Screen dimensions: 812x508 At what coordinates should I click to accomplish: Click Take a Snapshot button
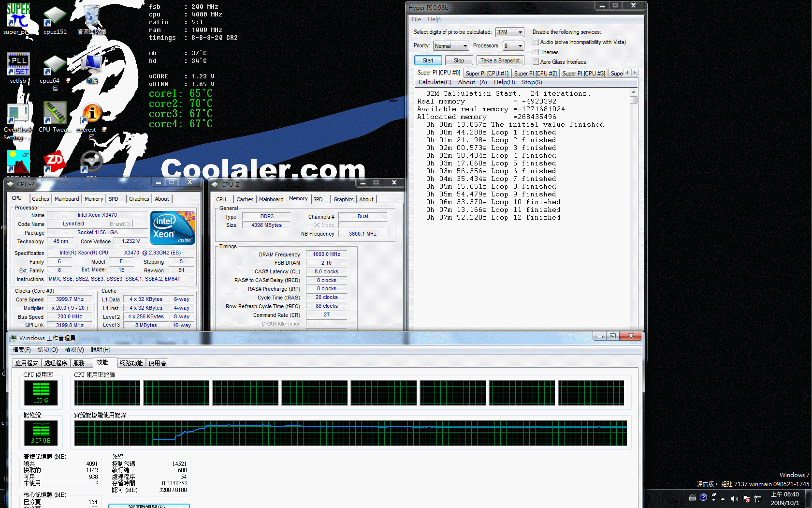coord(500,60)
